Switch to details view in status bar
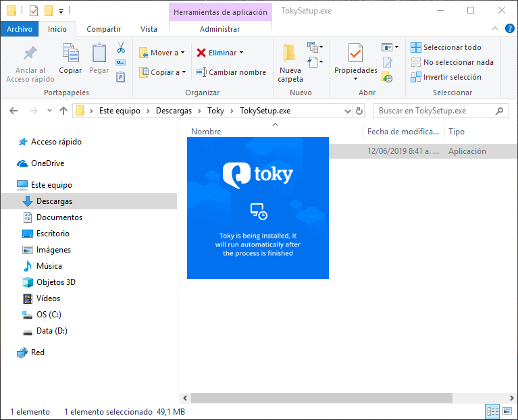Screen dimensions: 518x420 point(492,411)
